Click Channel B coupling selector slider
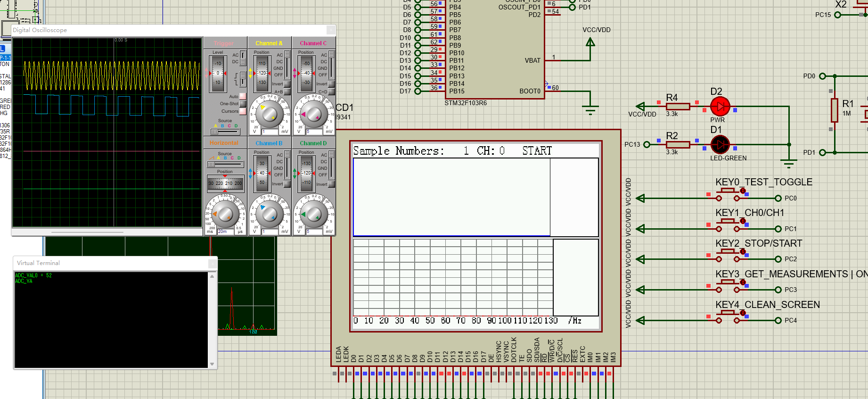This screenshot has width=868, height=399. [287, 165]
